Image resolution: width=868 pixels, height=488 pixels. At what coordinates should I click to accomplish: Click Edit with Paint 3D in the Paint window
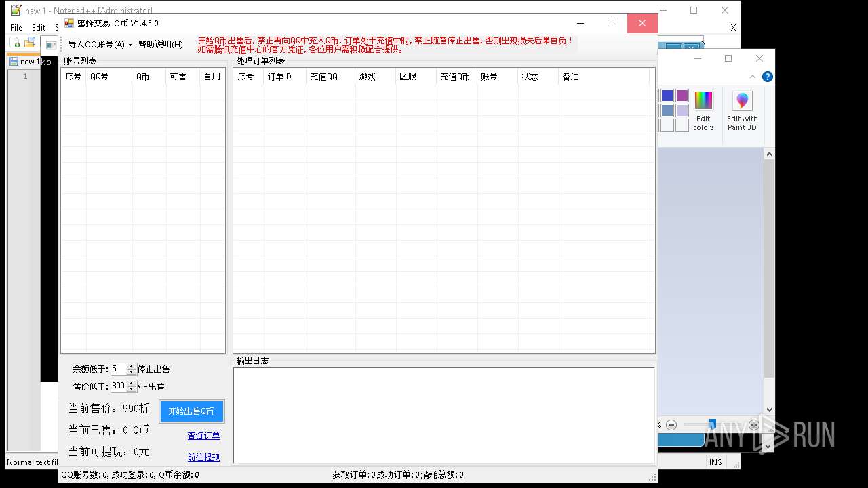(743, 111)
